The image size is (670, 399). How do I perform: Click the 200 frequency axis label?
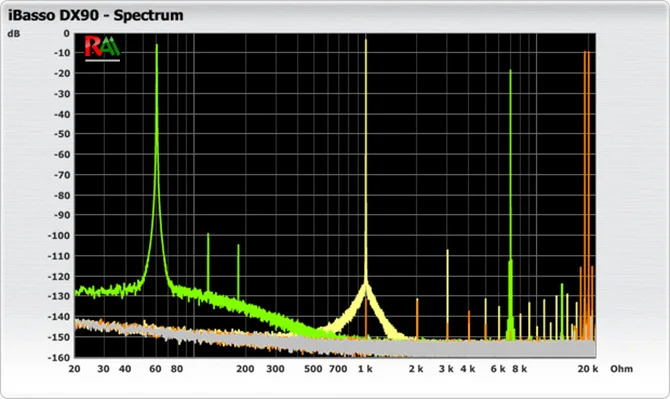[x=245, y=369]
